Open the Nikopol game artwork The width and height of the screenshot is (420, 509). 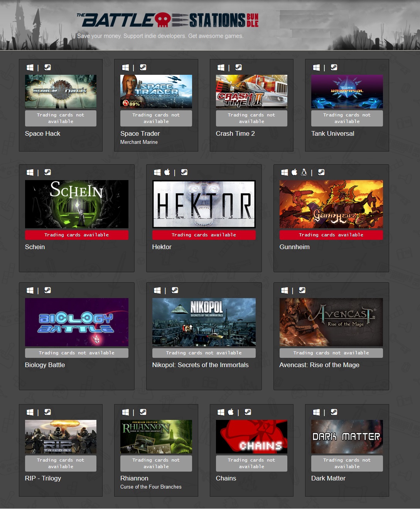(204, 322)
